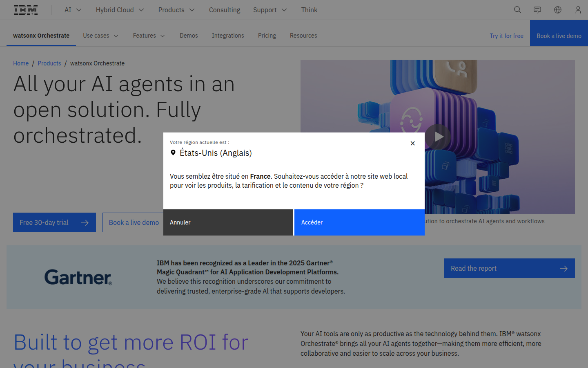
Task: Open the chat contact icon
Action: click(537, 10)
